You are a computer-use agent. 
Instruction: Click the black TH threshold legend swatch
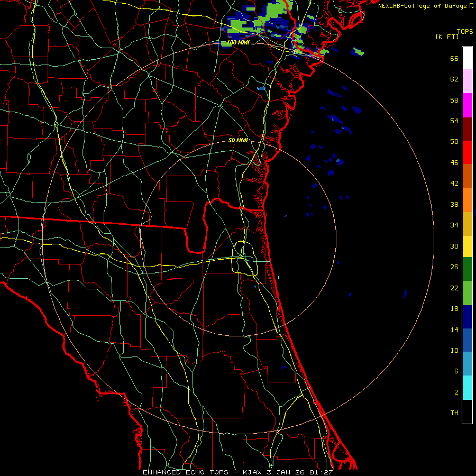point(467,411)
